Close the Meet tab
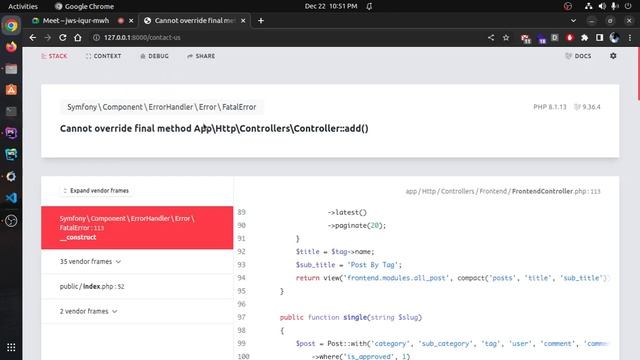This screenshot has width=640, height=360. pos(131,20)
